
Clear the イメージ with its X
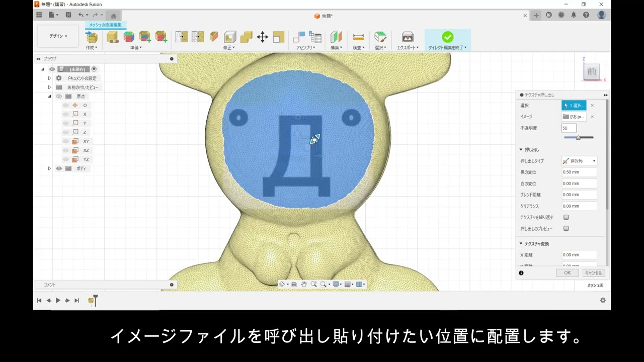[592, 117]
